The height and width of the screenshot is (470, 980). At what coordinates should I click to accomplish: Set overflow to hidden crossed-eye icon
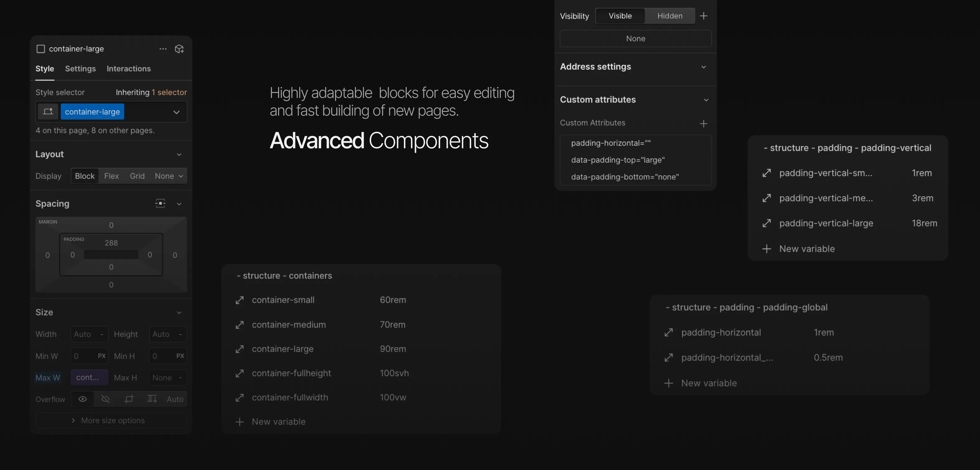point(105,399)
